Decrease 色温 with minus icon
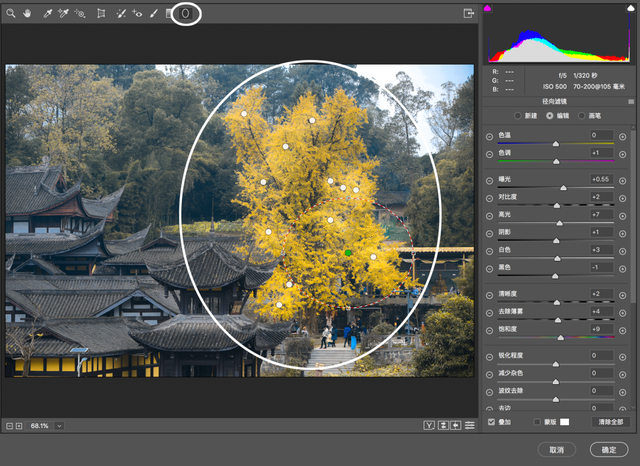This screenshot has height=466, width=640. pyautogui.click(x=489, y=137)
